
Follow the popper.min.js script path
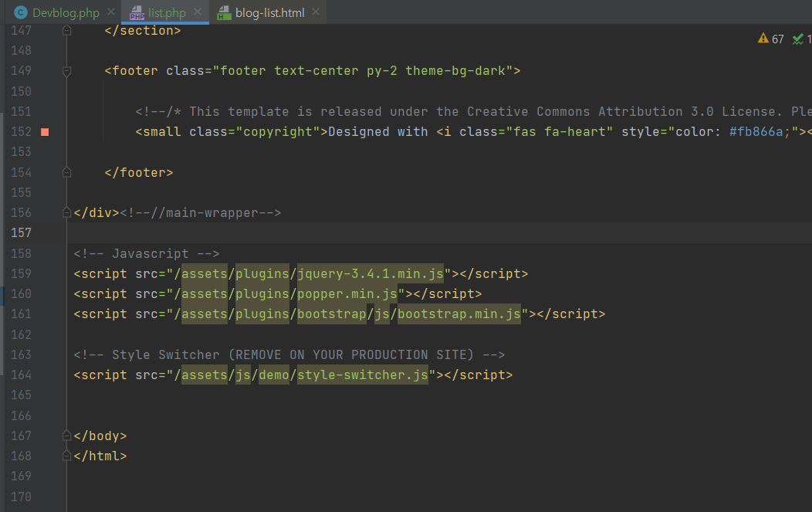pyautogui.click(x=347, y=293)
